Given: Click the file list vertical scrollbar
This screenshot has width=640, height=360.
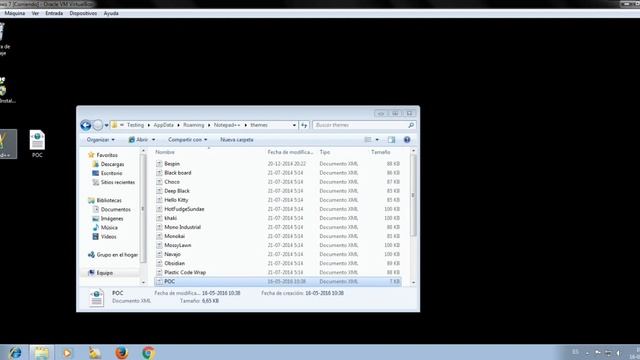Looking at the screenshot, I should click(x=413, y=196).
